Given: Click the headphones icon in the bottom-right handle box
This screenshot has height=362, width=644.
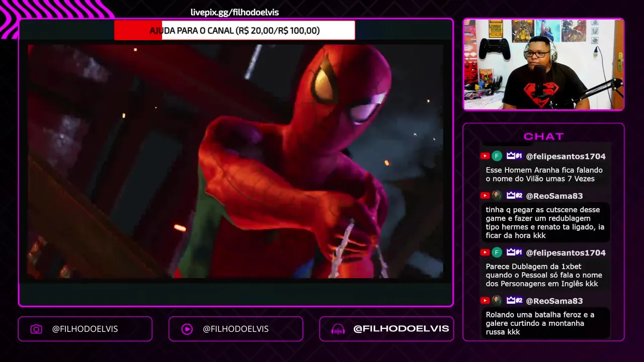Looking at the screenshot, I should (338, 329).
